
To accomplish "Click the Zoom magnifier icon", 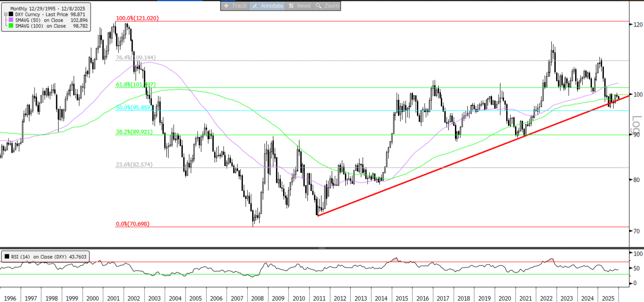I will pyautogui.click(x=319, y=6).
